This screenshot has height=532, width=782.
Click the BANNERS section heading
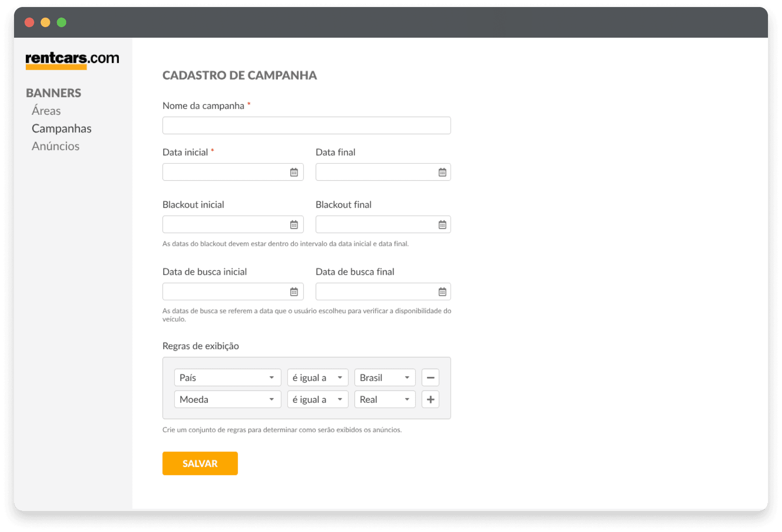tap(53, 93)
